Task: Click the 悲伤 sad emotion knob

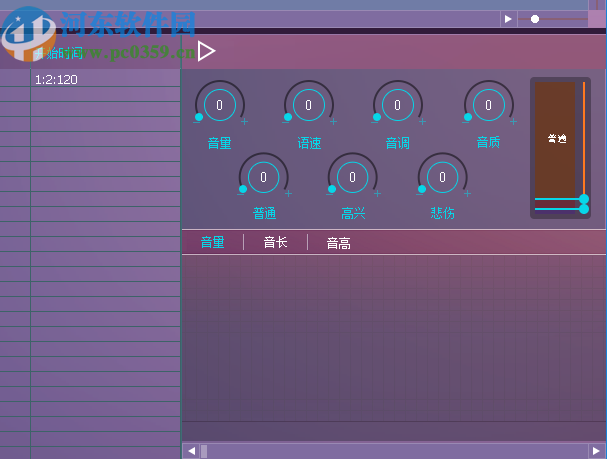Action: pos(442,177)
